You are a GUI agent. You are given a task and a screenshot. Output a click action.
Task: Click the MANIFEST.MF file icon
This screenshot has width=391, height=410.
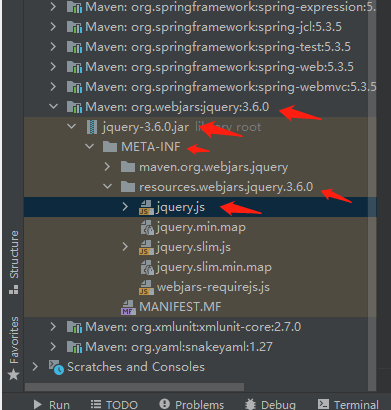click(x=128, y=307)
